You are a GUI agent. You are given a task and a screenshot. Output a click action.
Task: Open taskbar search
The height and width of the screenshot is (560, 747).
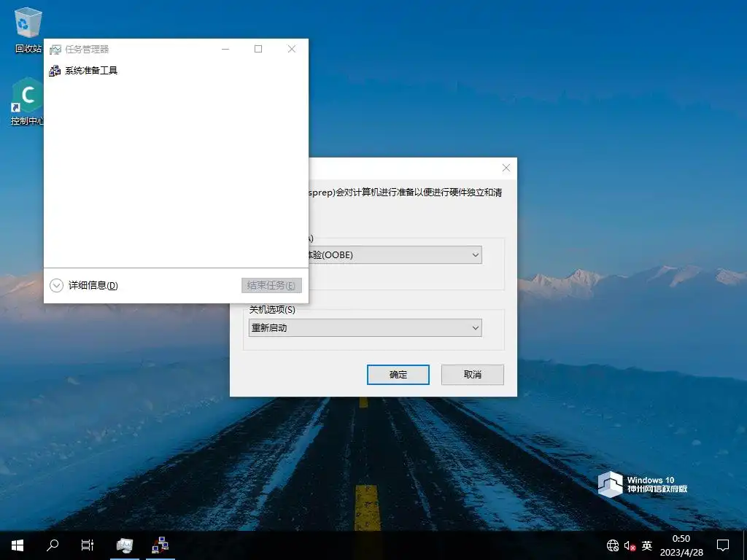coord(53,545)
